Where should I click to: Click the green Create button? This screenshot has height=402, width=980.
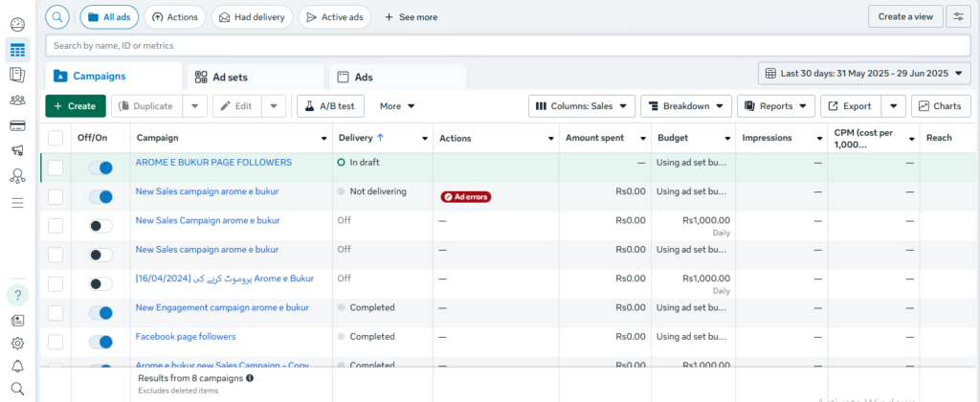[x=75, y=106]
